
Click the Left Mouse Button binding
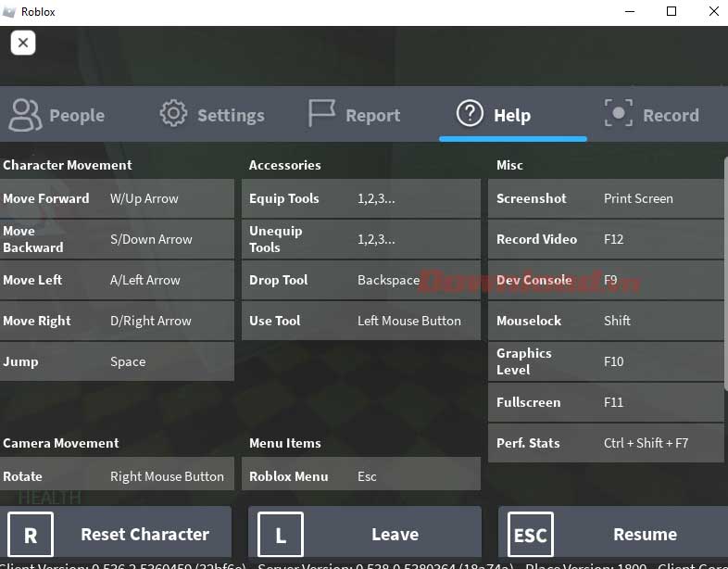(x=409, y=321)
